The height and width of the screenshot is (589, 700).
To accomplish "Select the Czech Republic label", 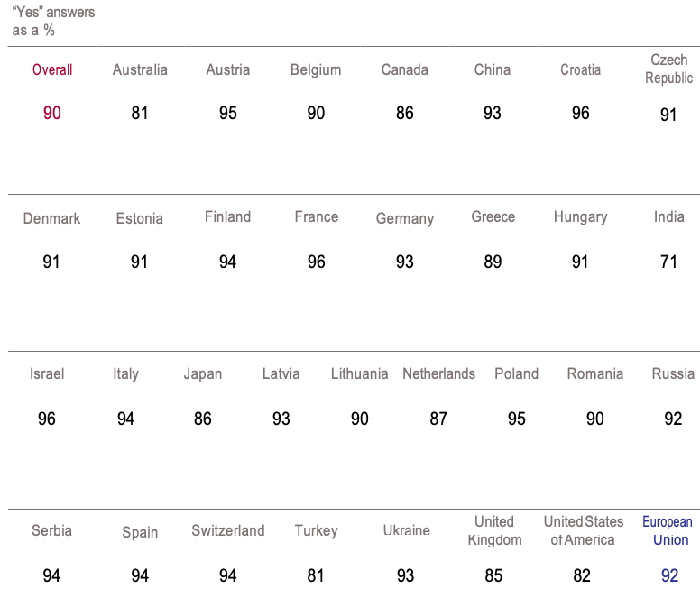I will click(x=668, y=69).
